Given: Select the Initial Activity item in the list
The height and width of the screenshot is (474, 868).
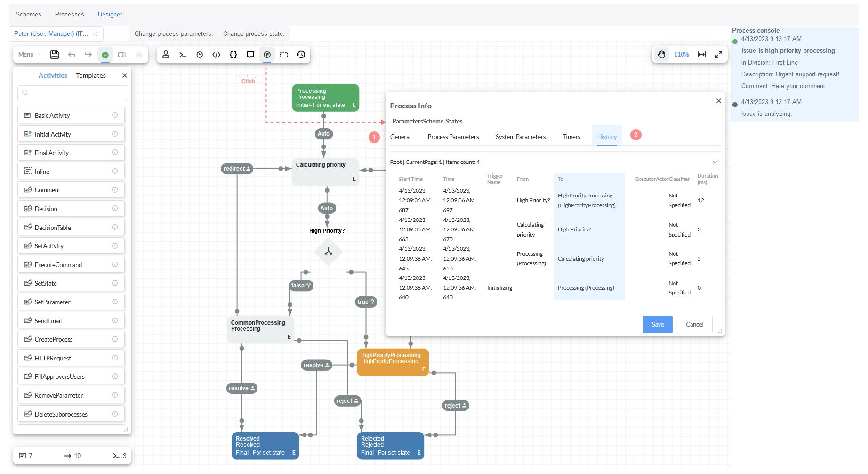Looking at the screenshot, I should (x=71, y=134).
